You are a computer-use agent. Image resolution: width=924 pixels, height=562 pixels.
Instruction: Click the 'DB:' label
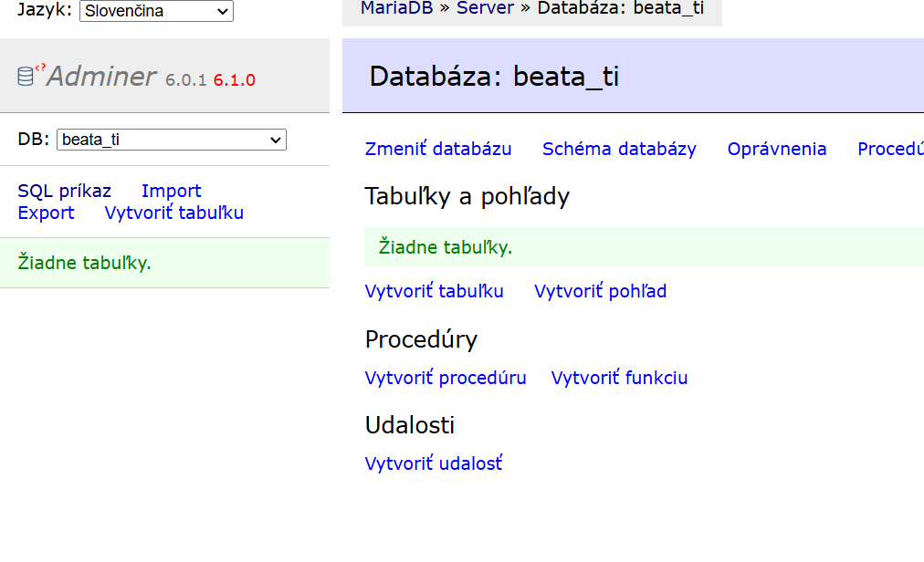[34, 139]
